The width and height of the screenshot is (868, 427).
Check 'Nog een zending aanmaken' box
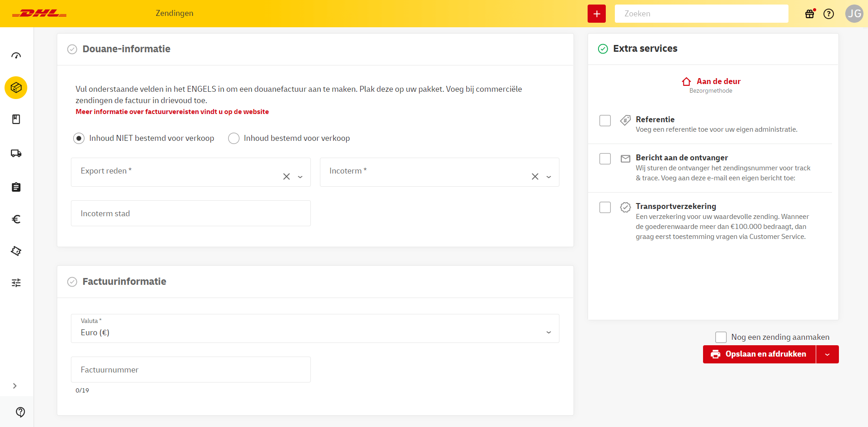[721, 337]
